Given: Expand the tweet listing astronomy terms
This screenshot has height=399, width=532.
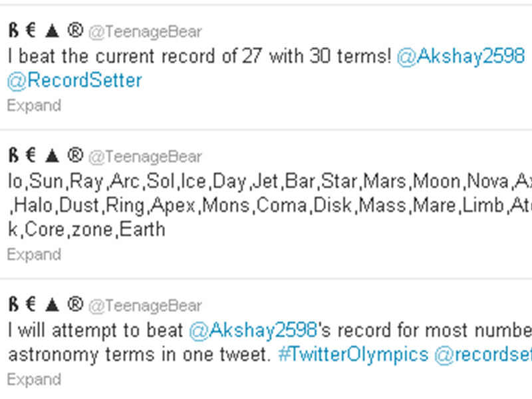Looking at the screenshot, I should click(34, 254).
